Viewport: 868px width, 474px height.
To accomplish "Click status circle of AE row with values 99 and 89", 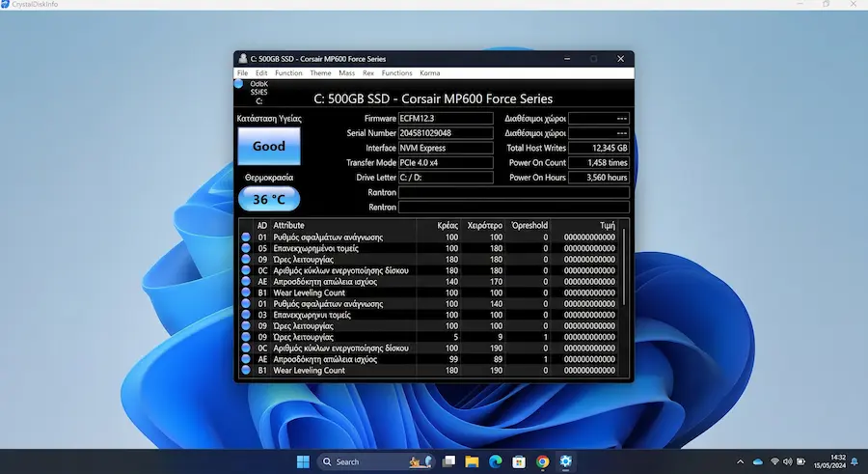I will 246,359.
